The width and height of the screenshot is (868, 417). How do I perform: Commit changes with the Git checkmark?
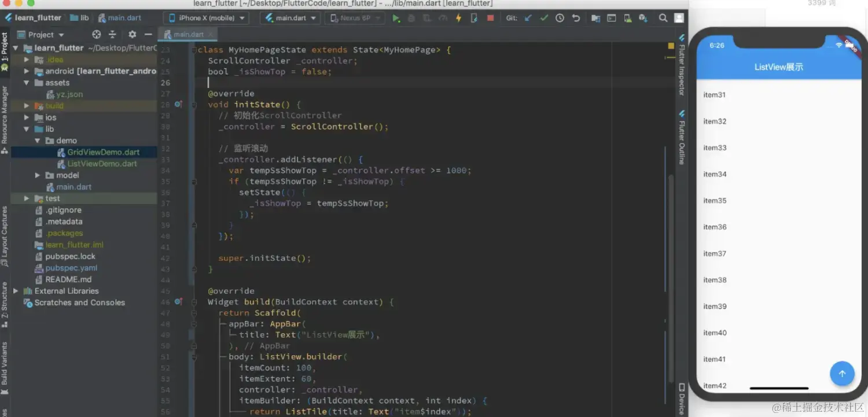(x=544, y=19)
